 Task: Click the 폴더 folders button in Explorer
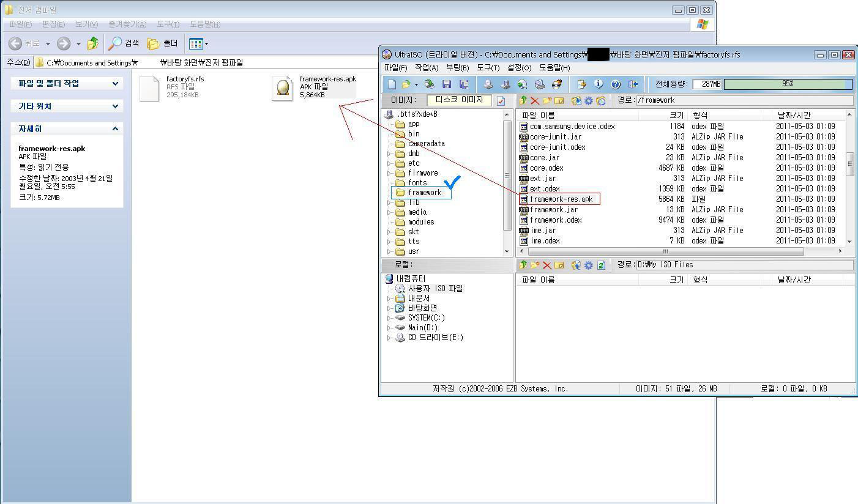pos(163,43)
